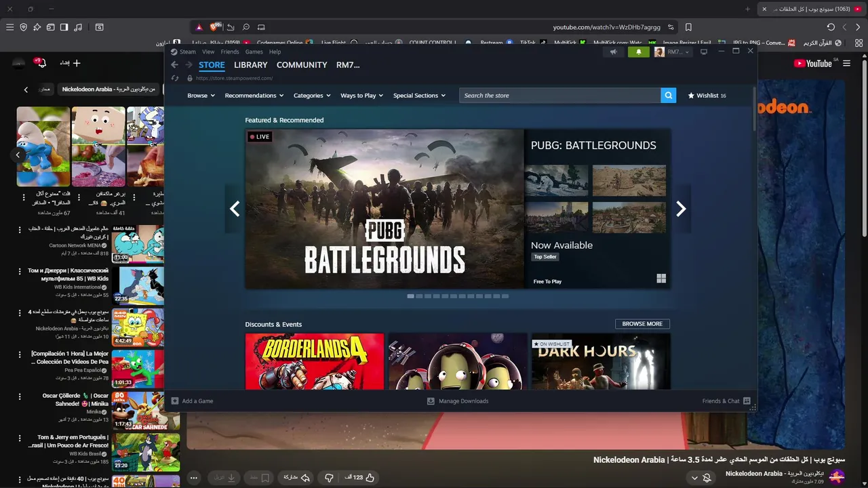Go to next featured game carousel arrow

click(x=681, y=209)
